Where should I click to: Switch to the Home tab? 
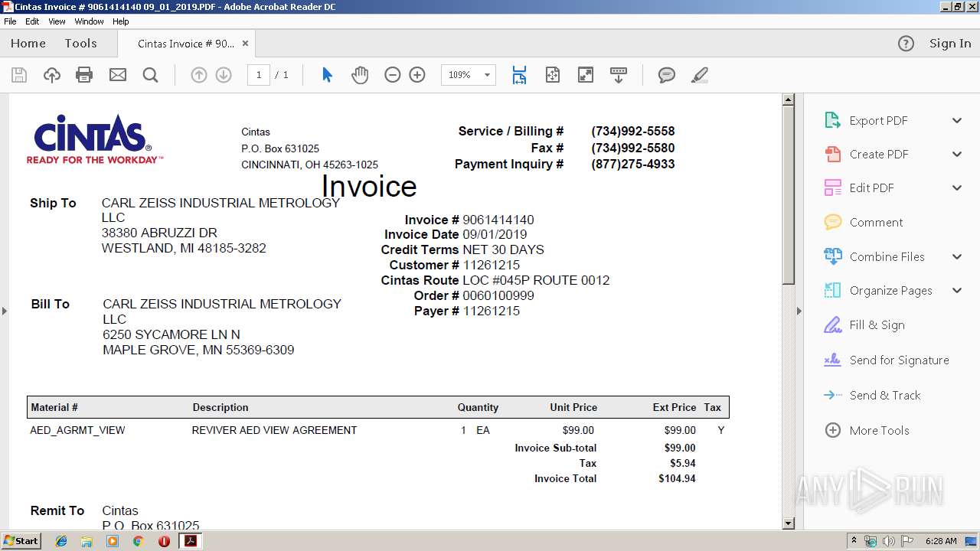pos(28,44)
